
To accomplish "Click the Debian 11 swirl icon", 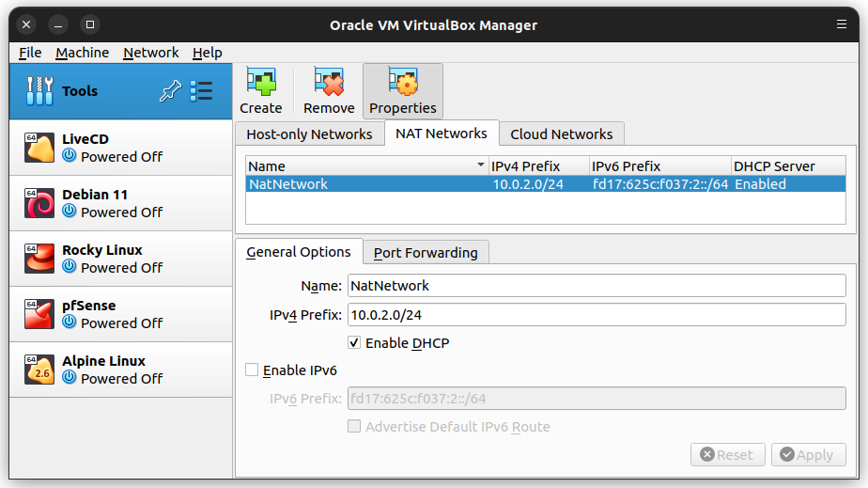I will click(x=39, y=203).
